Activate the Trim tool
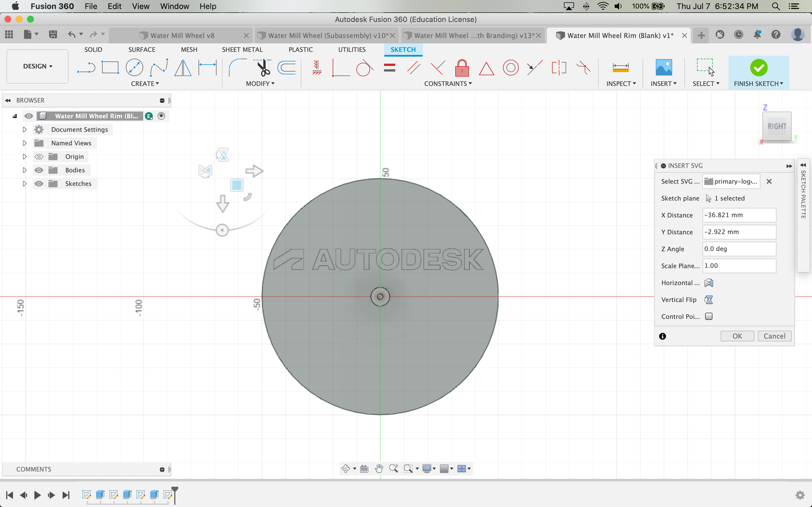The width and height of the screenshot is (812, 507). coord(263,67)
